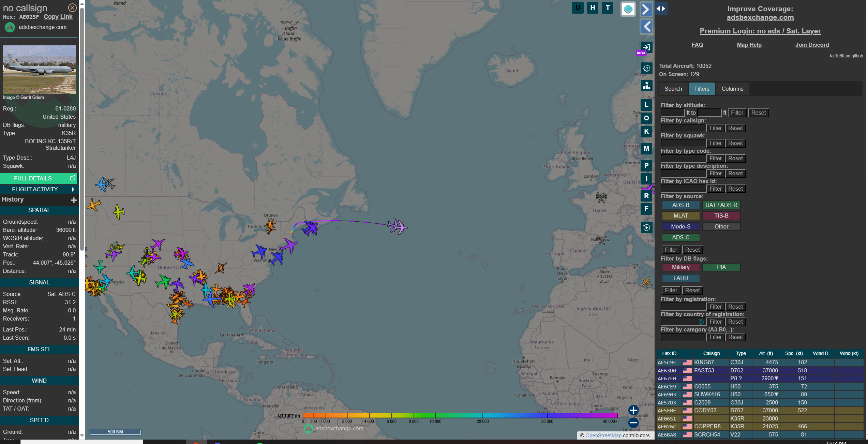Viewport: 868px width, 444px height.
Task: Expand History with plus icon
Action: [x=74, y=200]
